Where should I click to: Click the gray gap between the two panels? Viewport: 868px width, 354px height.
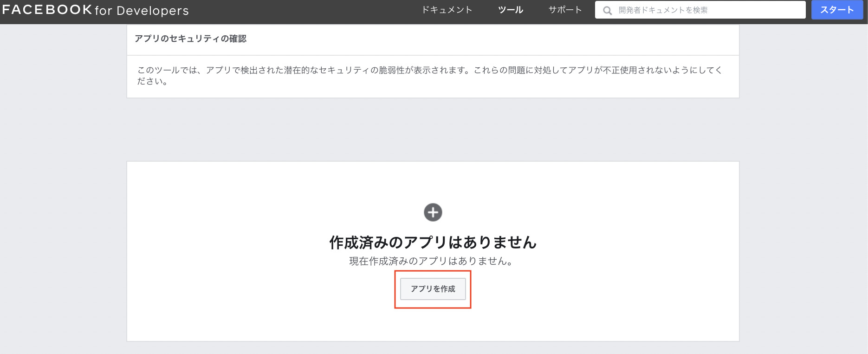(433, 129)
